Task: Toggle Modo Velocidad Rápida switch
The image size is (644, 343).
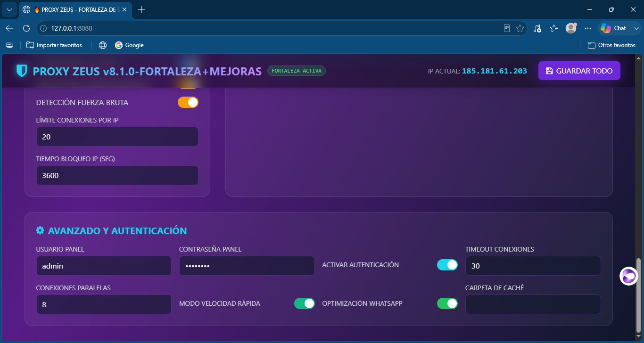Action: 305,303
